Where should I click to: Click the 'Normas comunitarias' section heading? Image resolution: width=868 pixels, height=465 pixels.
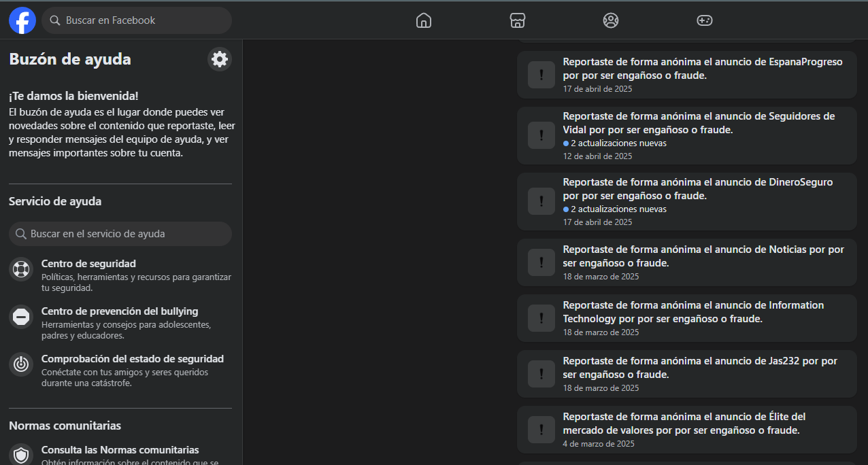(x=65, y=426)
